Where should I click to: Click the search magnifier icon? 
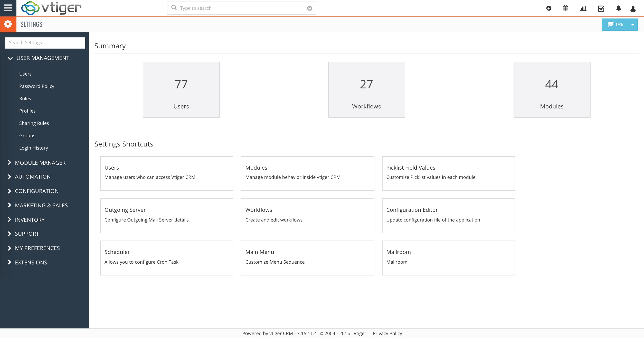pos(174,8)
